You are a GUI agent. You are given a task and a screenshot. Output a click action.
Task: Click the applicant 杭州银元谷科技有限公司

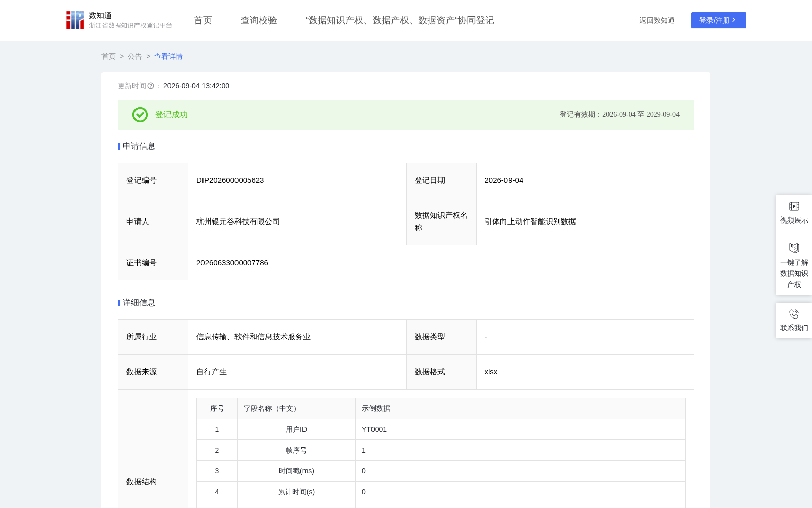pyautogui.click(x=238, y=221)
